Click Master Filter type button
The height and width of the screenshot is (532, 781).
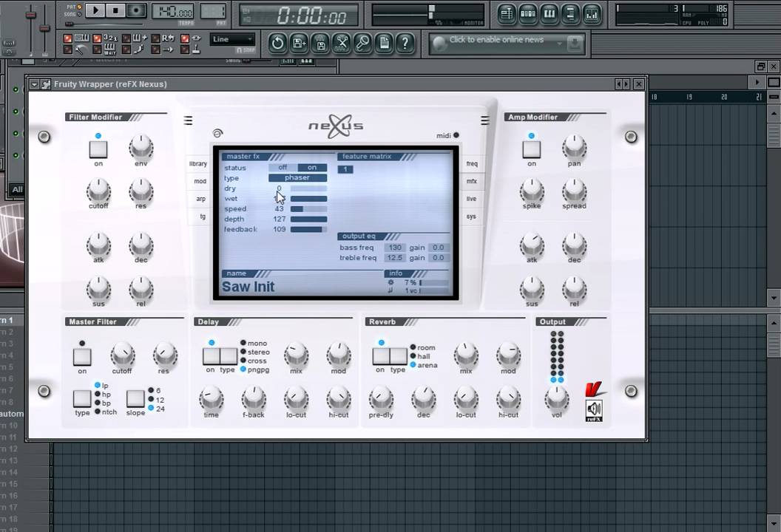82,398
